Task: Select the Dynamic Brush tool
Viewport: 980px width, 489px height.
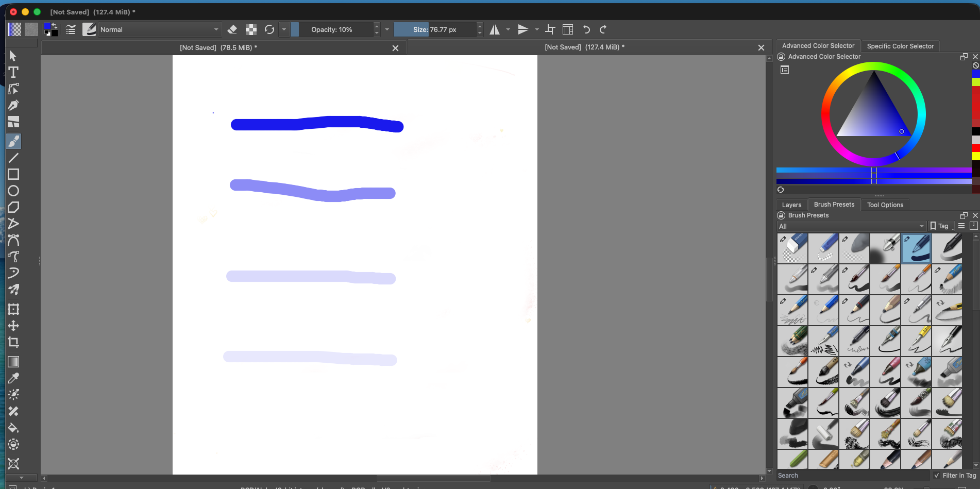Action: click(13, 273)
